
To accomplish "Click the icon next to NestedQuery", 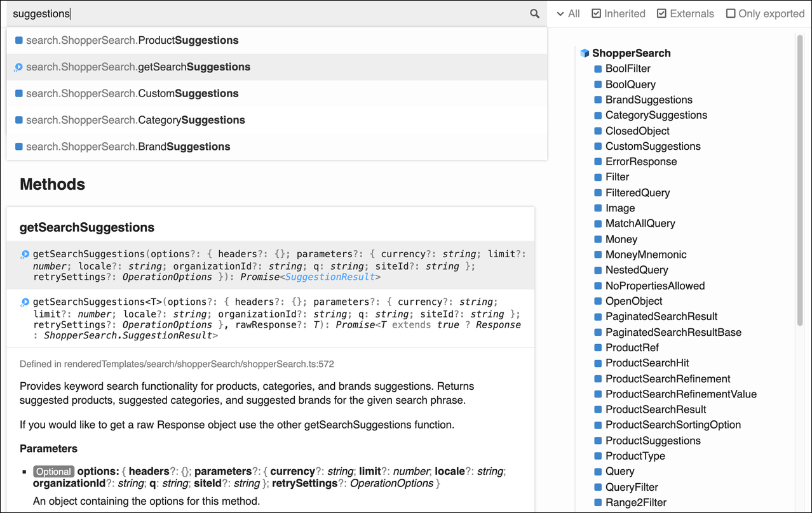I will pyautogui.click(x=598, y=270).
